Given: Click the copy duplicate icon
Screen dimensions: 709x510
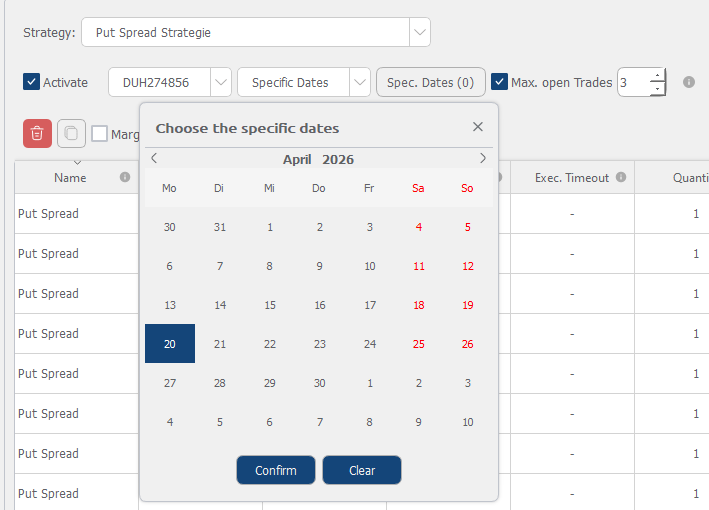Looking at the screenshot, I should point(70,133).
